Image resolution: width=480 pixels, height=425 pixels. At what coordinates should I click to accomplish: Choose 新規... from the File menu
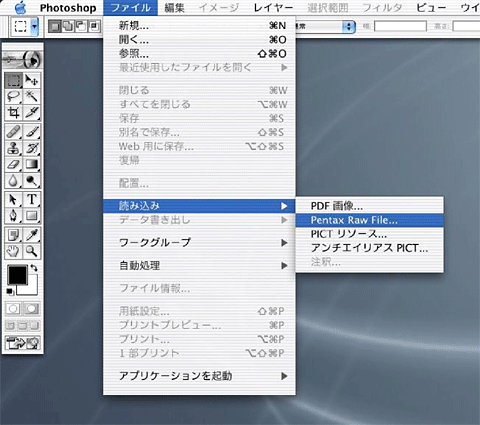point(199,26)
